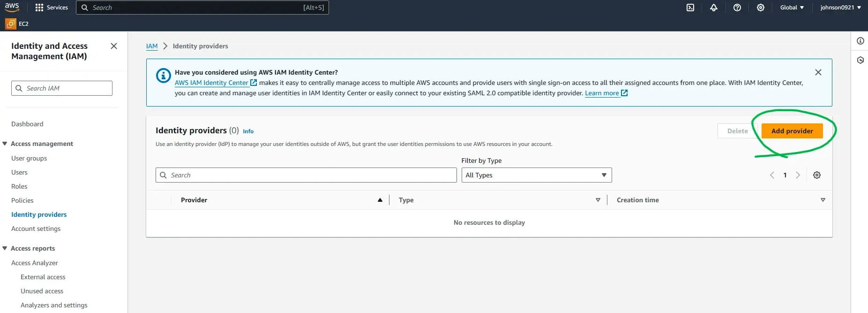This screenshot has height=313, width=868.
Task: Close the IAM navigation sidebar
Action: tap(113, 46)
